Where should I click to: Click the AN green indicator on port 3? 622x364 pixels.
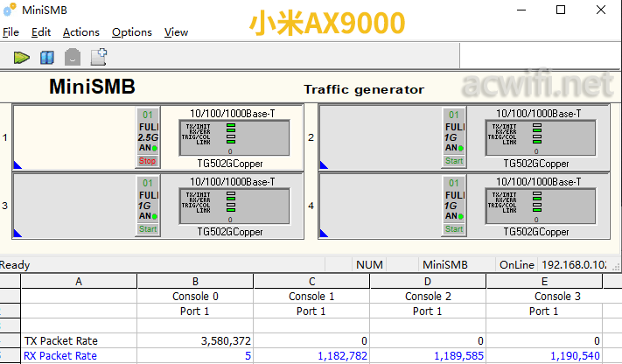pyautogui.click(x=154, y=216)
